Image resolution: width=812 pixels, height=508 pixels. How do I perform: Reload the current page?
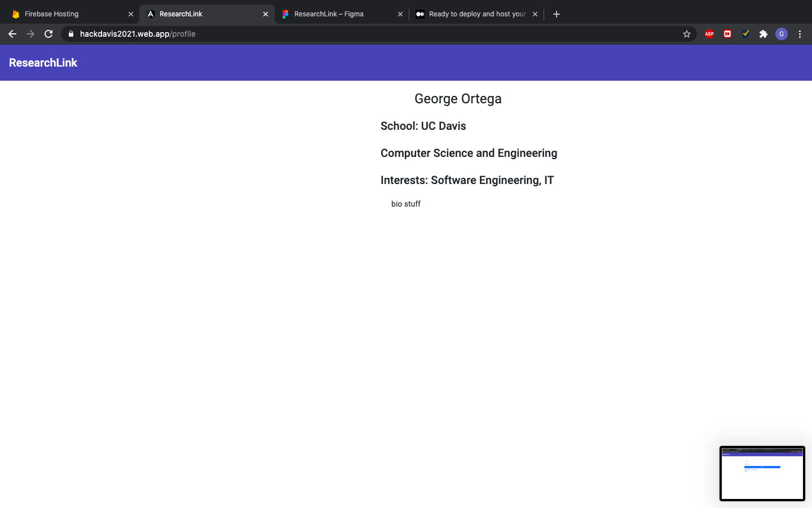point(48,34)
